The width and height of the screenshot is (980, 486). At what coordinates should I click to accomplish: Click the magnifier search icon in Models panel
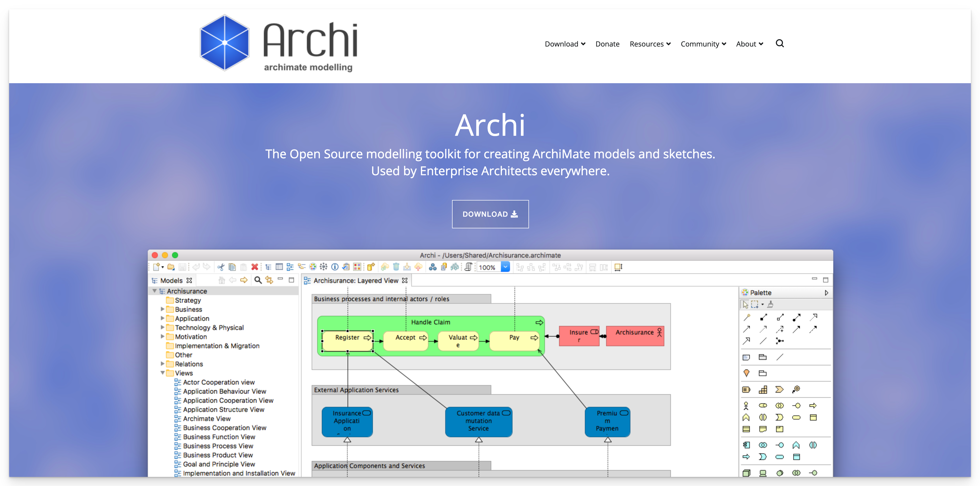(x=258, y=280)
